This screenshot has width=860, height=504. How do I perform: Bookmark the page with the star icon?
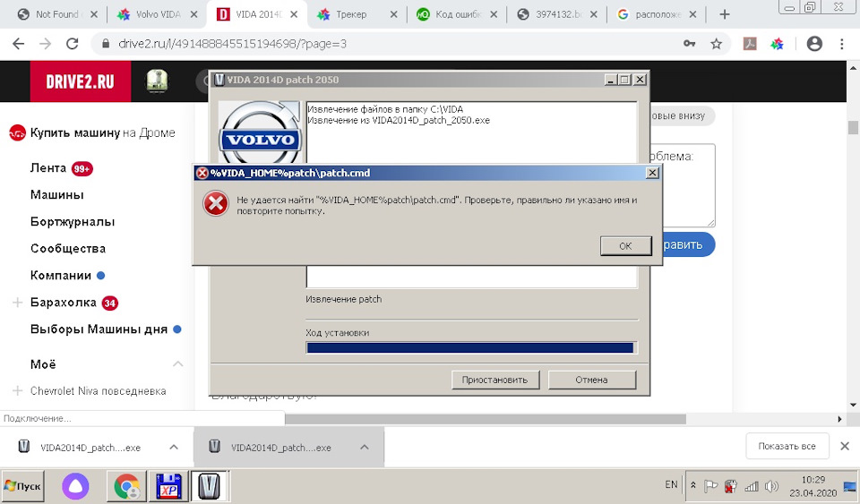pyautogui.click(x=717, y=44)
